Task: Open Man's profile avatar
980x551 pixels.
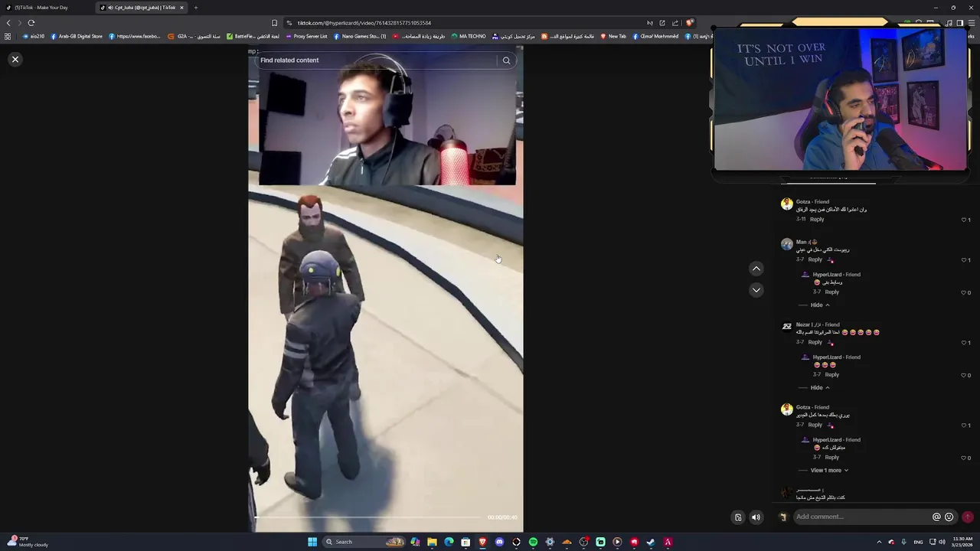Action: (786, 244)
